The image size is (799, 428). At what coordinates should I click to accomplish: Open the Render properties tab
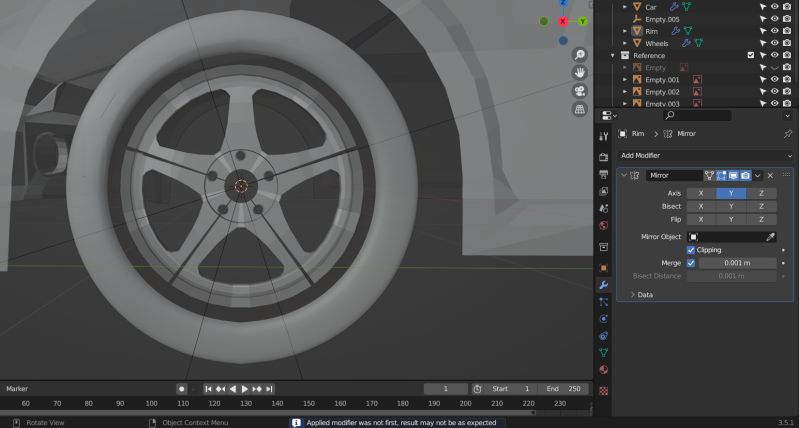tap(603, 157)
